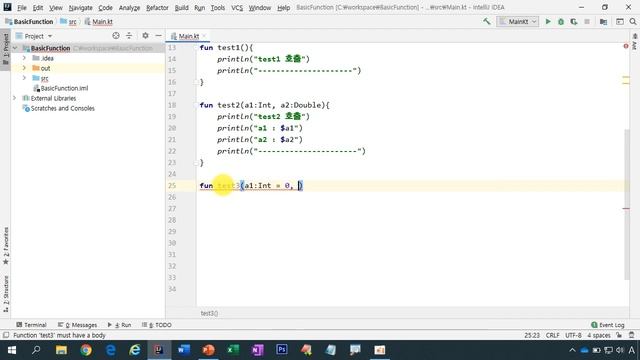Expand the out folder
Screen dimensions: 640x360
coord(24,68)
